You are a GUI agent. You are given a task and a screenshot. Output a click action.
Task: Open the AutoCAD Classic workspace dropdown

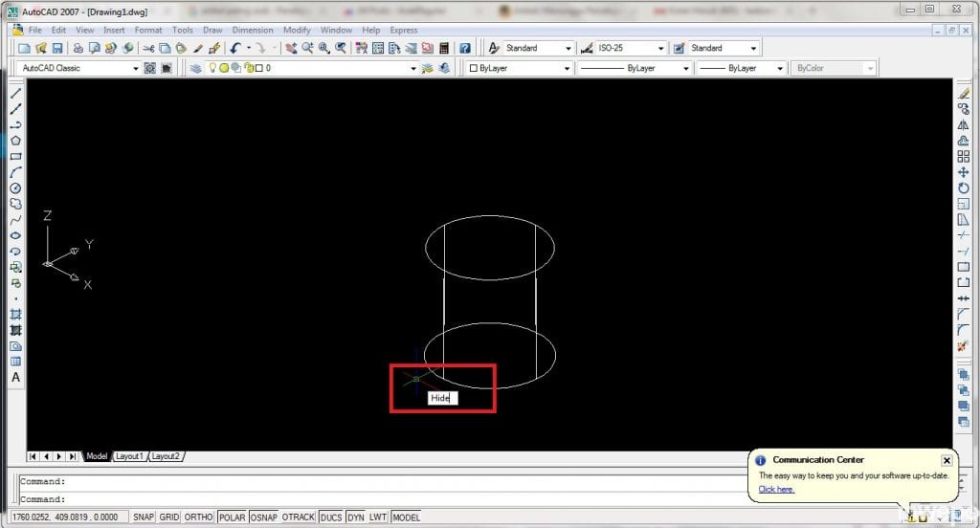pos(135,68)
